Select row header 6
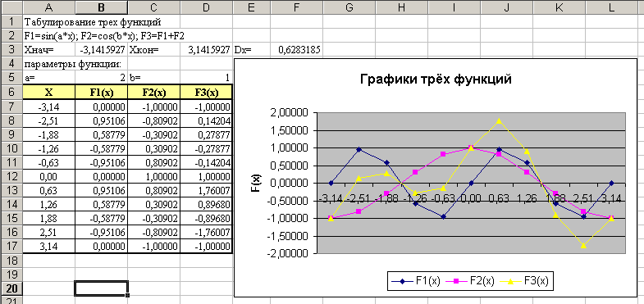This screenshot has height=304, width=644. tap(11, 92)
